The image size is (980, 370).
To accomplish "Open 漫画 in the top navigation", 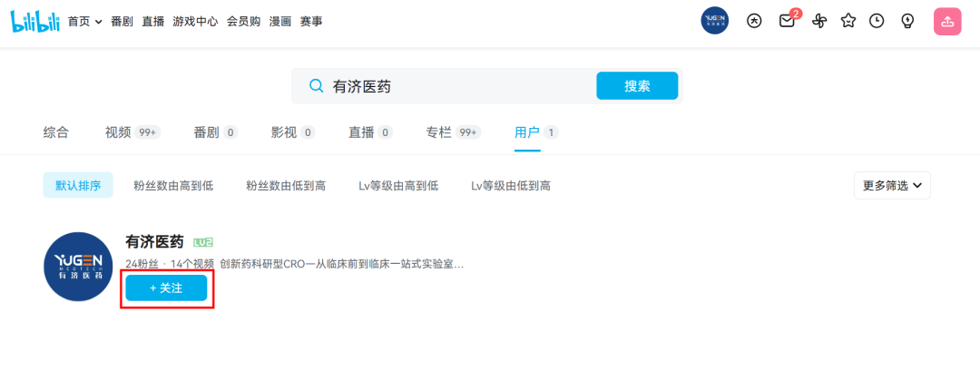I will [x=280, y=21].
